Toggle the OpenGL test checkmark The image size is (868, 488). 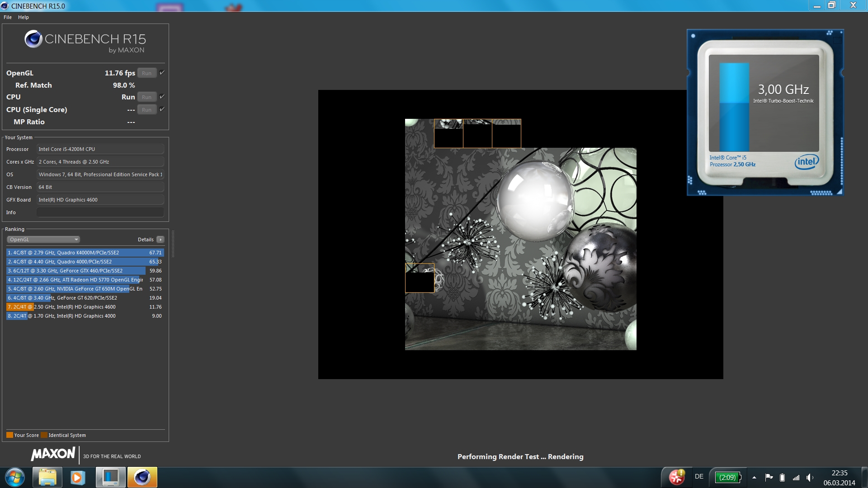point(162,73)
